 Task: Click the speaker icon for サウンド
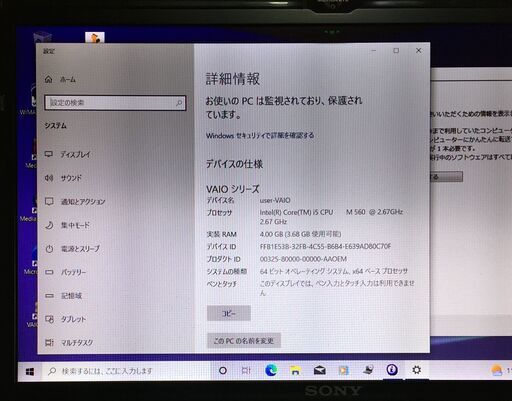click(49, 178)
